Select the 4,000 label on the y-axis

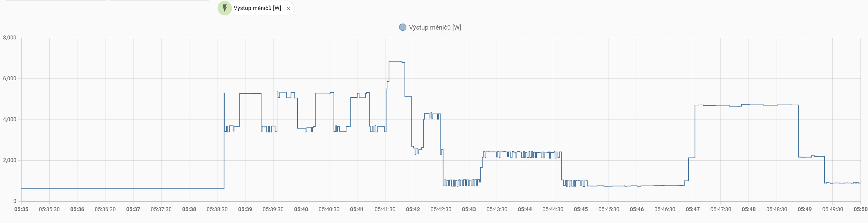click(10, 119)
